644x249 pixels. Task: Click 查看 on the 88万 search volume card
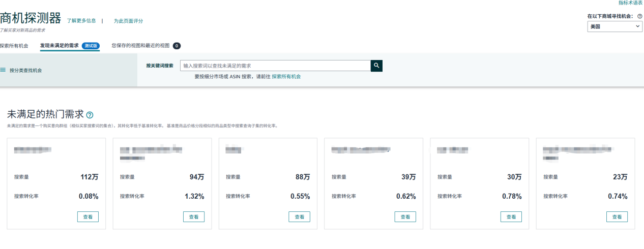(300, 217)
